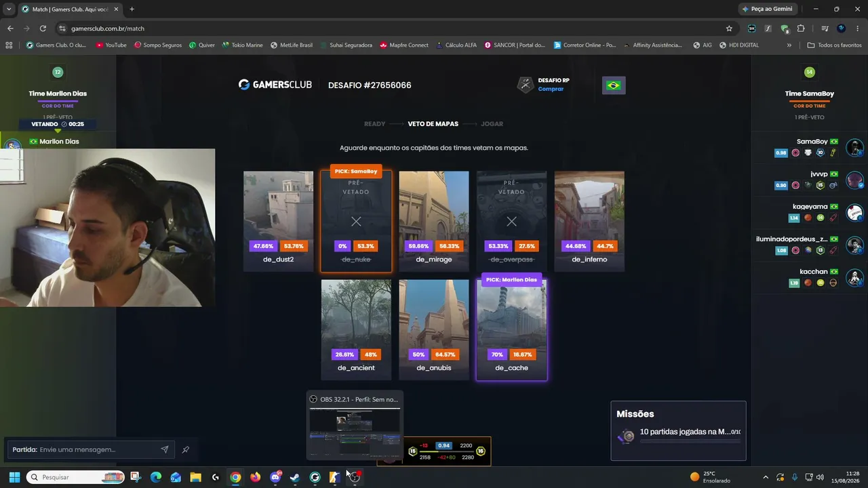Open File Explorer from the taskbar
Viewport: 868px width, 488px height.
point(195,477)
